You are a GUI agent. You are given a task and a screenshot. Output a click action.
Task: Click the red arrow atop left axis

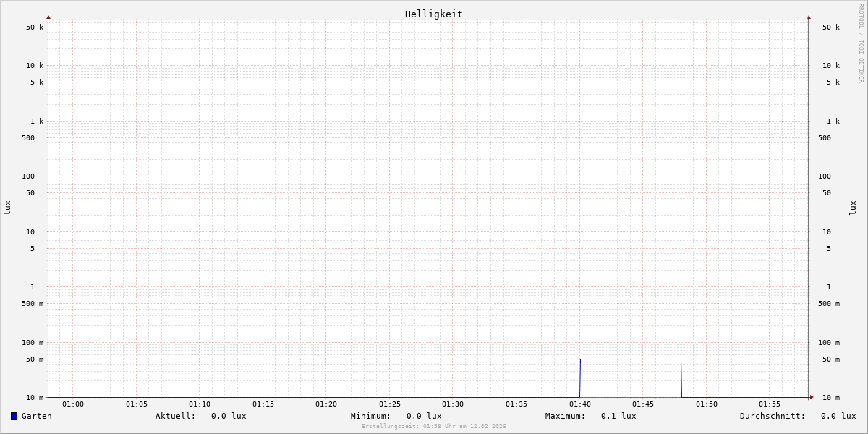tap(48, 17)
